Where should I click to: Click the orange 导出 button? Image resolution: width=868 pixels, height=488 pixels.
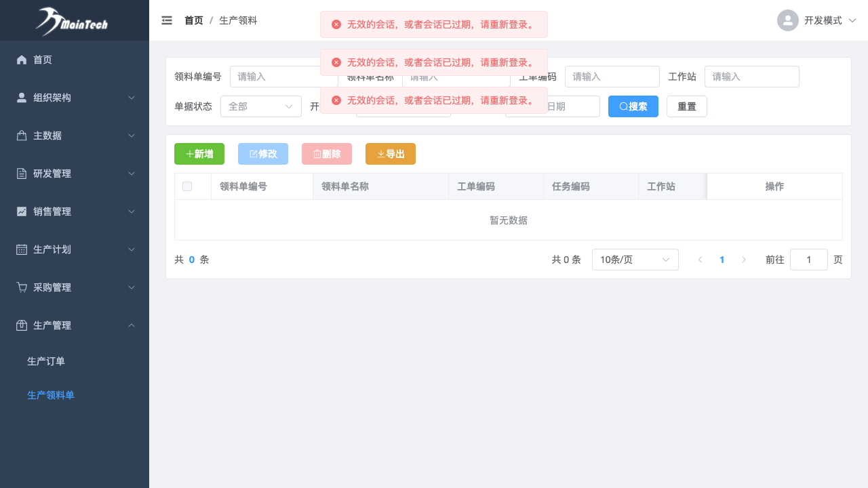390,154
